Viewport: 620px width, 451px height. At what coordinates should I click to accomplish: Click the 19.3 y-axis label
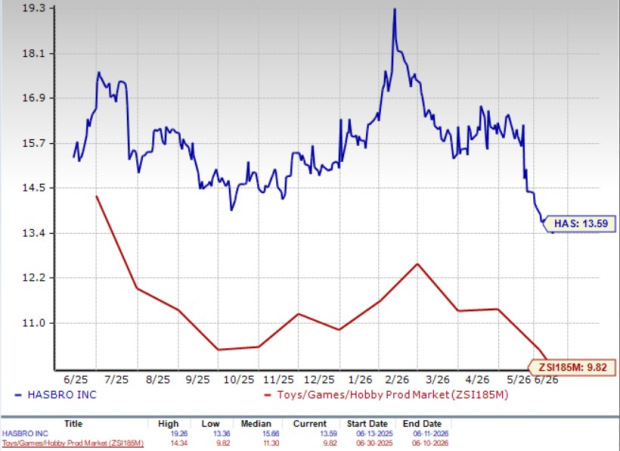coord(33,8)
